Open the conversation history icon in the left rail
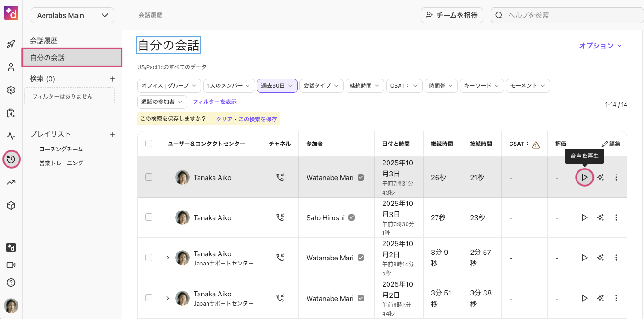 (11, 159)
